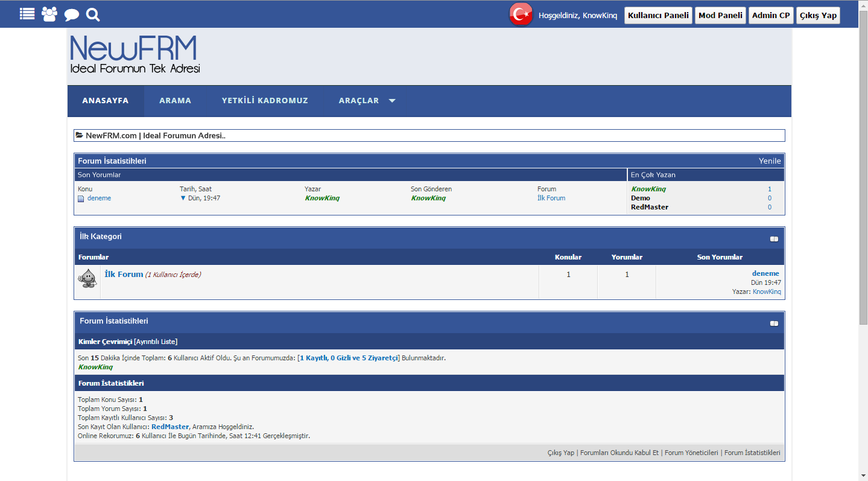This screenshot has width=868, height=481.
Task: Click the list menu icon in top bar
Action: tap(27, 14)
